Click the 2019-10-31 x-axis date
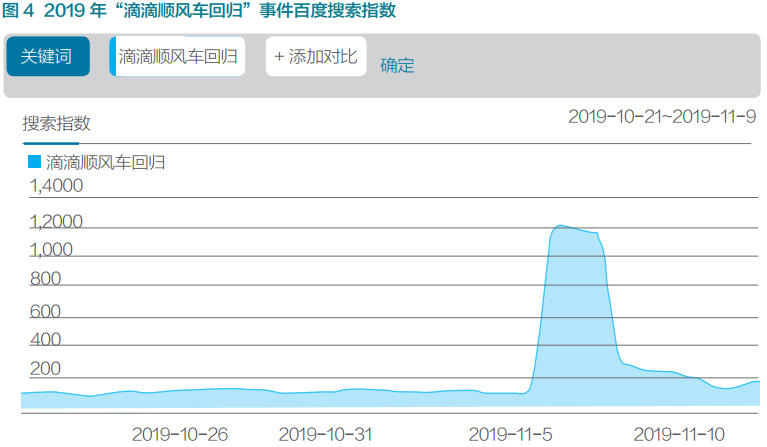The width and height of the screenshot is (767, 447). [325, 434]
